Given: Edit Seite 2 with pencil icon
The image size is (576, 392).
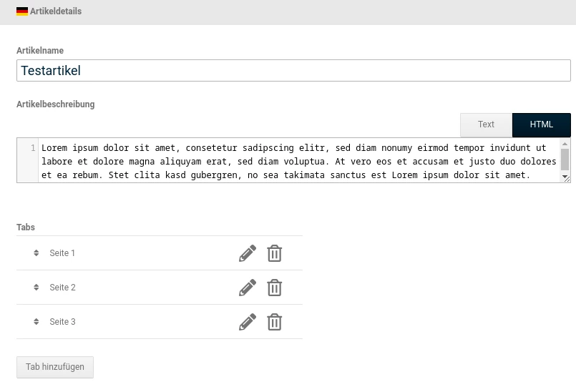Looking at the screenshot, I should 248,288.
